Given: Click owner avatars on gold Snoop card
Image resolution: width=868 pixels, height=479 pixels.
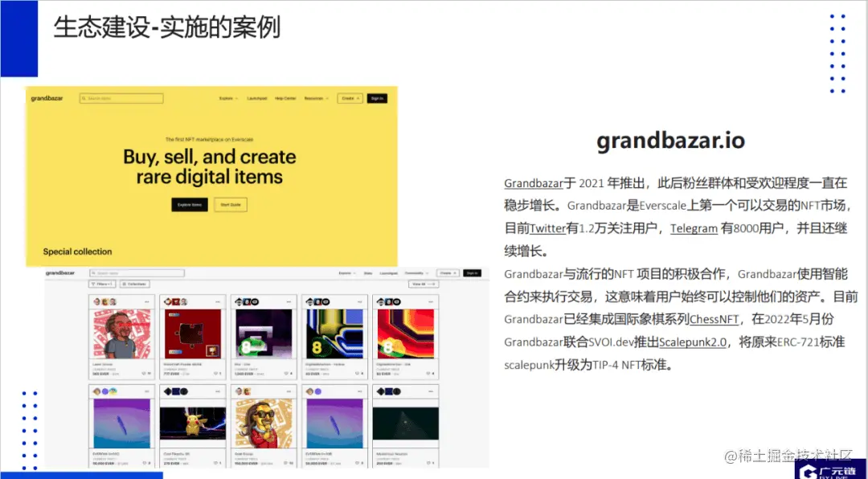Looking at the screenshot, I should [x=244, y=391].
